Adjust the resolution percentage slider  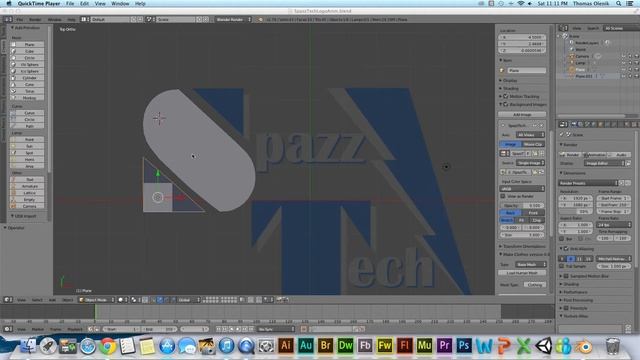[x=576, y=211]
